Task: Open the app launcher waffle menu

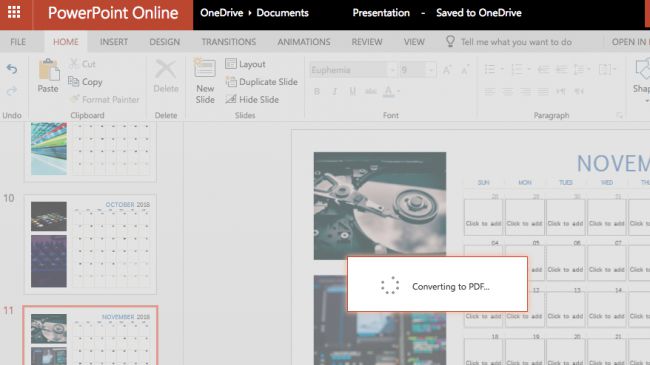Action: tap(14, 12)
